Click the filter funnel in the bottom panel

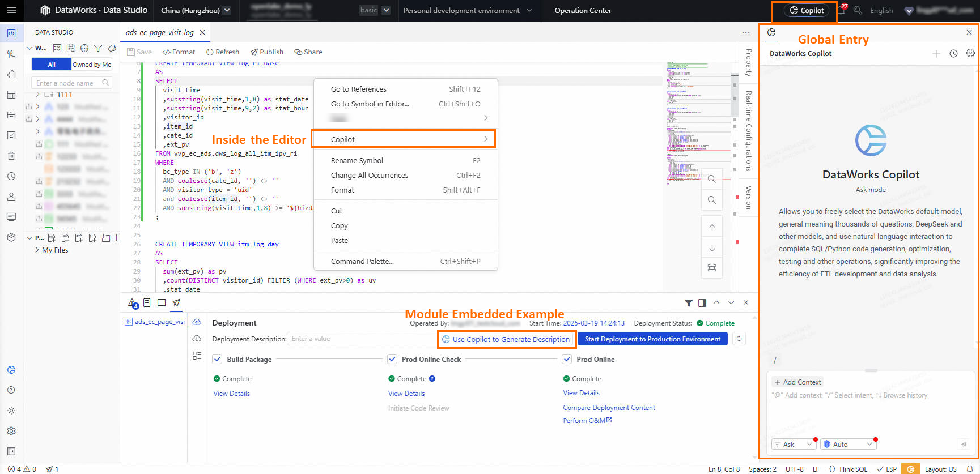coord(688,303)
